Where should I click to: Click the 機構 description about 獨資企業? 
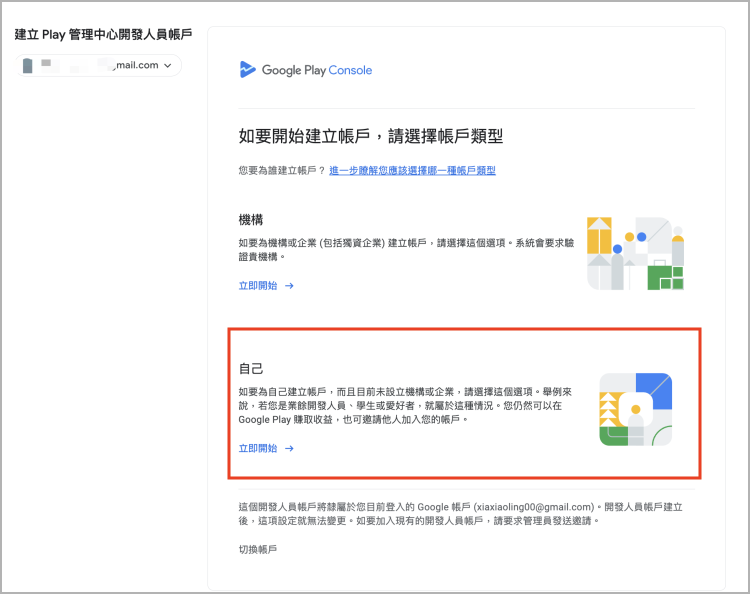click(406, 250)
